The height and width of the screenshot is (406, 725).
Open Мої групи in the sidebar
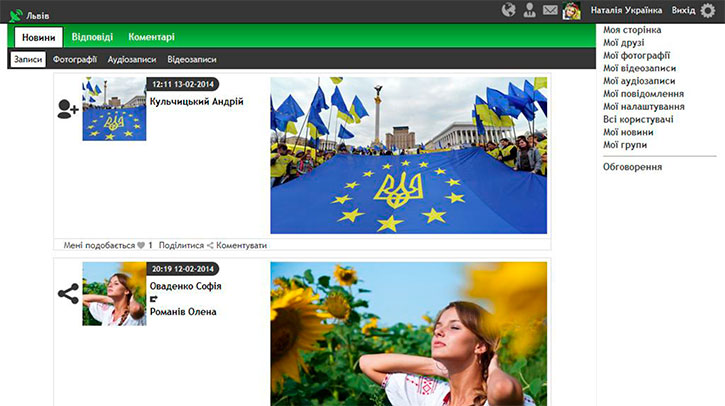click(x=625, y=145)
